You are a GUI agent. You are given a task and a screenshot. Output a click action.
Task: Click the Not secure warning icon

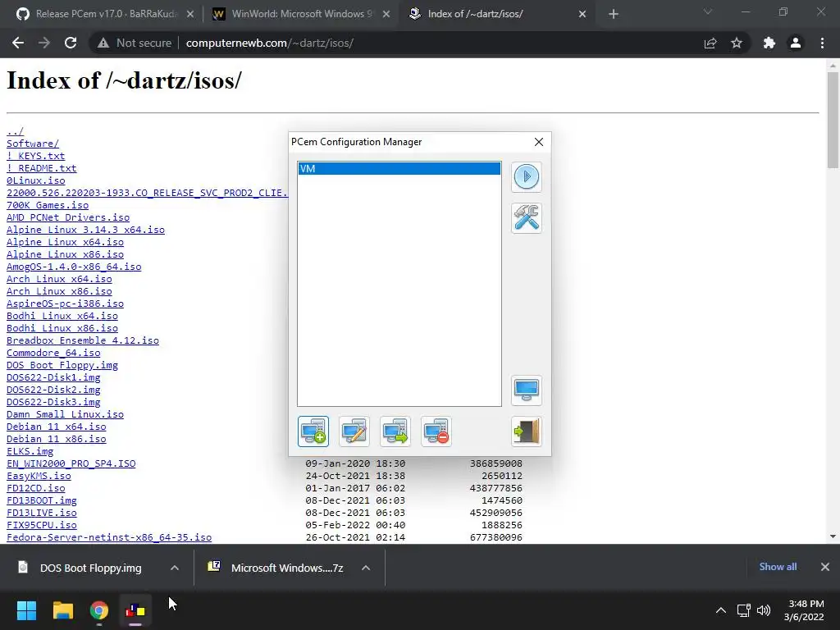coord(103,43)
